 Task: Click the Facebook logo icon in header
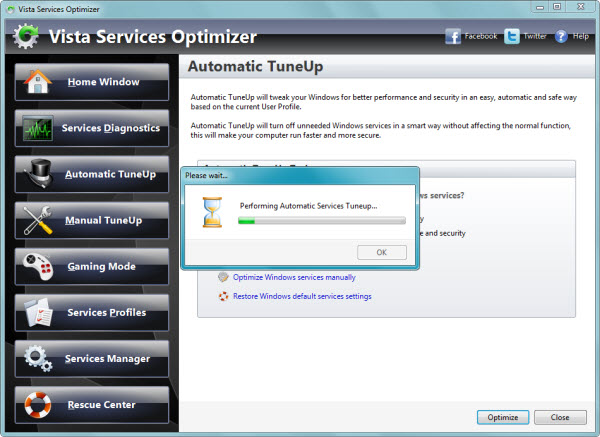tap(453, 36)
